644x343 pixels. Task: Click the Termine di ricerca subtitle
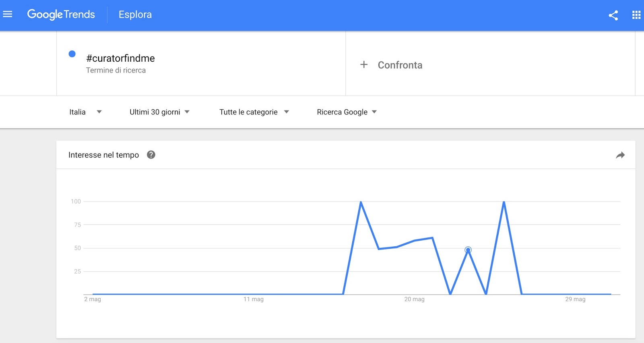[x=116, y=71]
